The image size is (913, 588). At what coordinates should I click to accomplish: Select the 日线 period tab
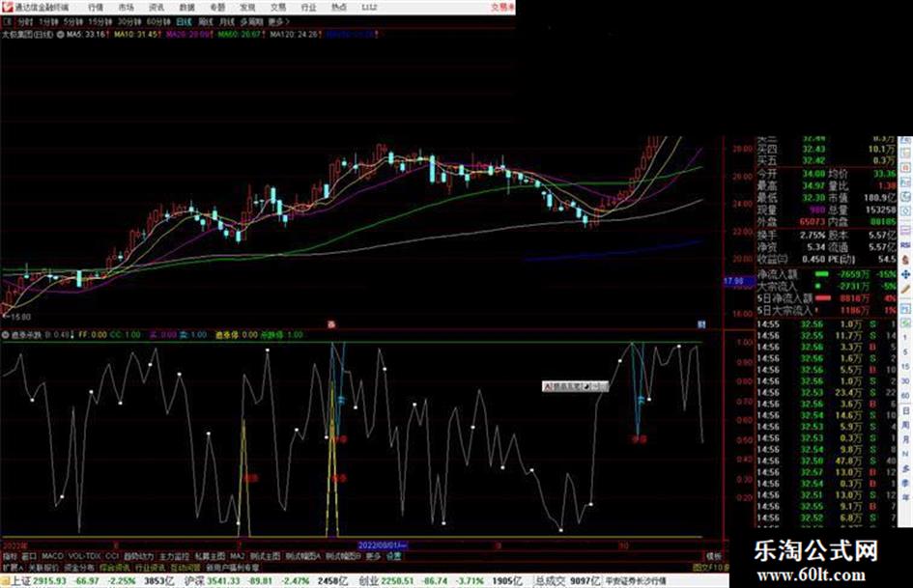coord(184,21)
